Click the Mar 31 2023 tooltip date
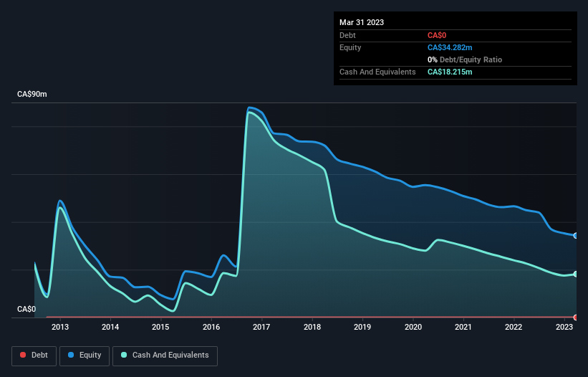Screen dimensions: 588x377 click(x=362, y=22)
